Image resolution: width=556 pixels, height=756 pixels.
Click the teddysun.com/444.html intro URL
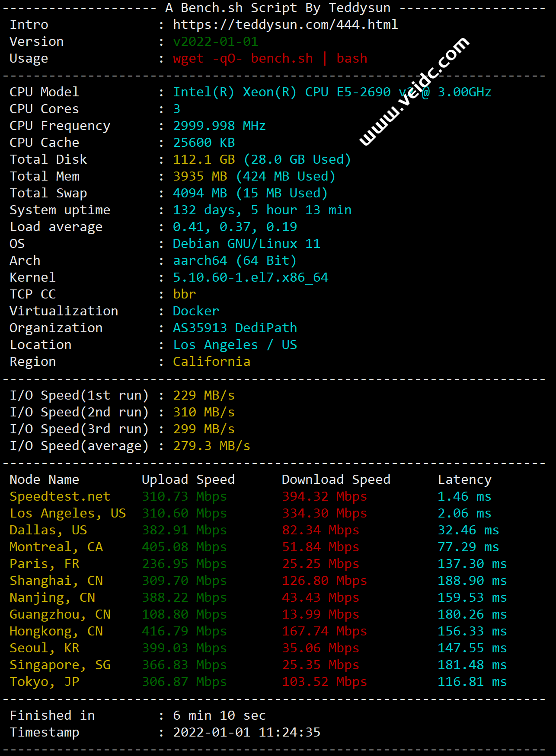[285, 25]
